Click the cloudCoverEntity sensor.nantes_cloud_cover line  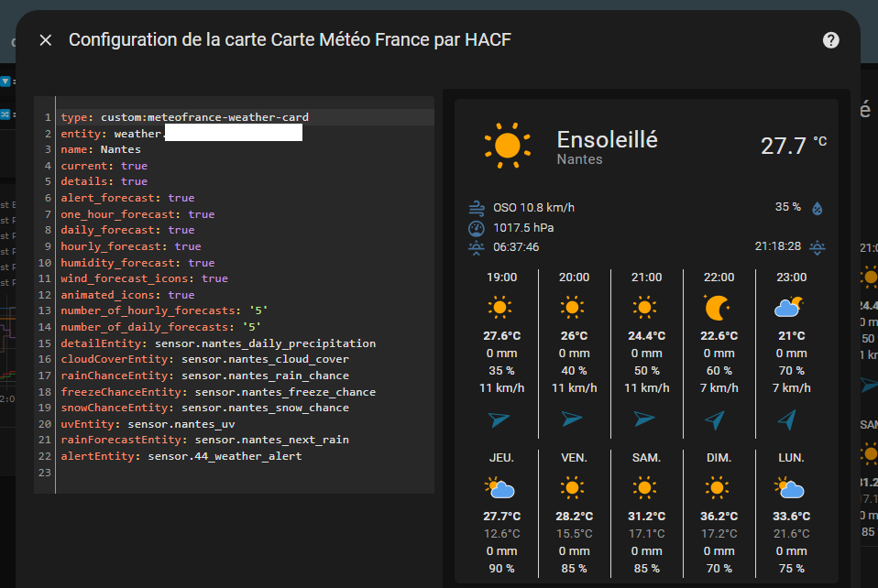click(x=205, y=359)
